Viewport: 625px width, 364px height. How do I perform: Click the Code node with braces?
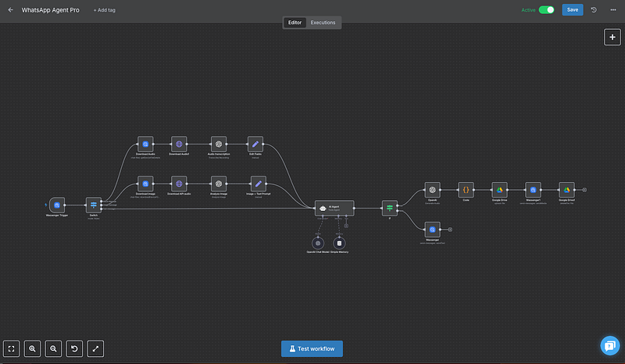tap(466, 190)
